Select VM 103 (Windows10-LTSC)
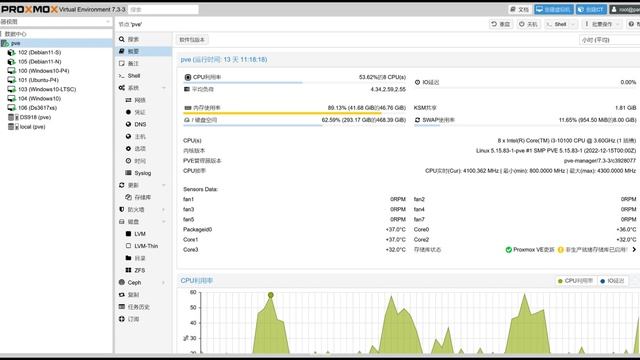 tap(56, 89)
